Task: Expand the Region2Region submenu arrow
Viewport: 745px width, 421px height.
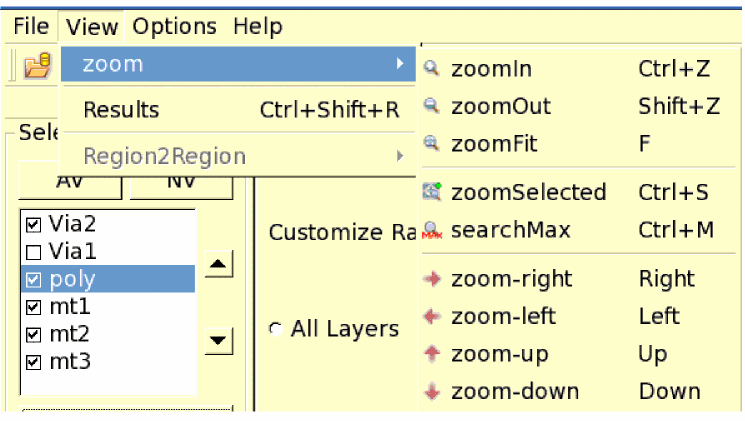Action: click(400, 156)
